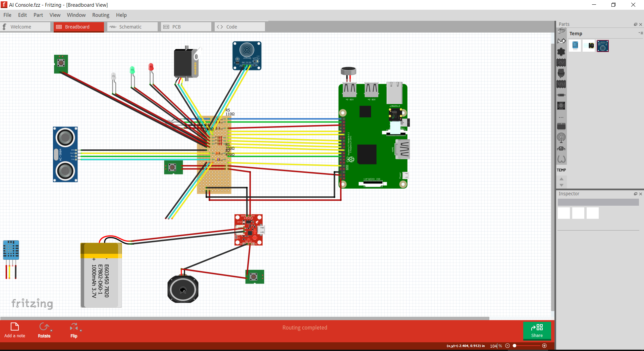Image resolution: width=644 pixels, height=351 pixels.
Task: Click the zoom-in magnifier in the status bar
Action: (544, 346)
